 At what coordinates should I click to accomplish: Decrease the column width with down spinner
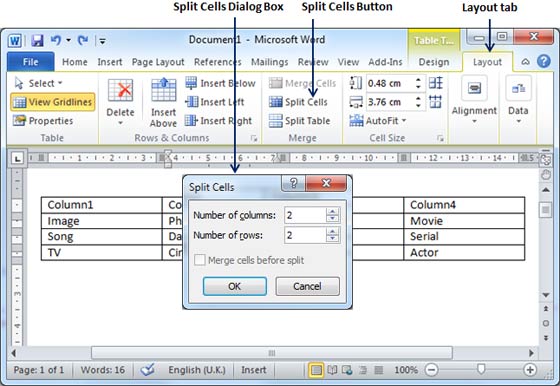point(418,106)
